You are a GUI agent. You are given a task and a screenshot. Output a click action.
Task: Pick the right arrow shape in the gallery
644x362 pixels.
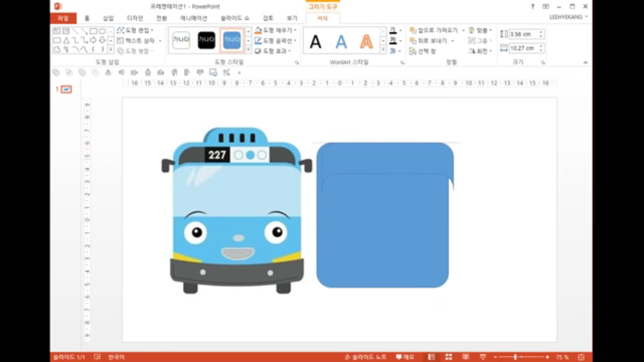point(93,40)
